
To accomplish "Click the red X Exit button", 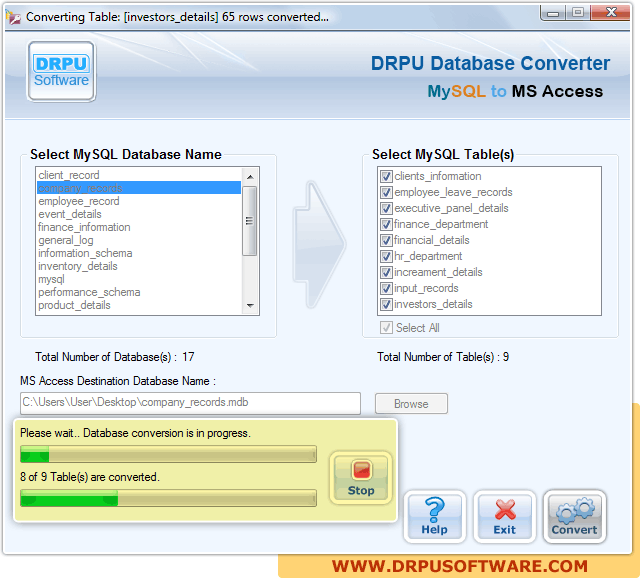I will point(504,517).
